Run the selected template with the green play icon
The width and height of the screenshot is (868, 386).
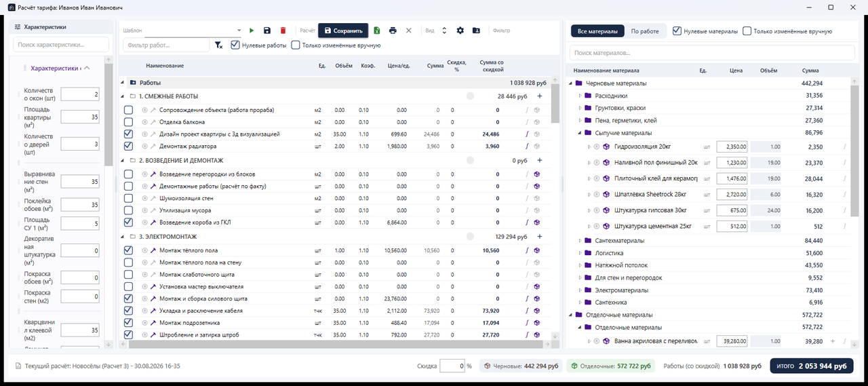point(252,31)
